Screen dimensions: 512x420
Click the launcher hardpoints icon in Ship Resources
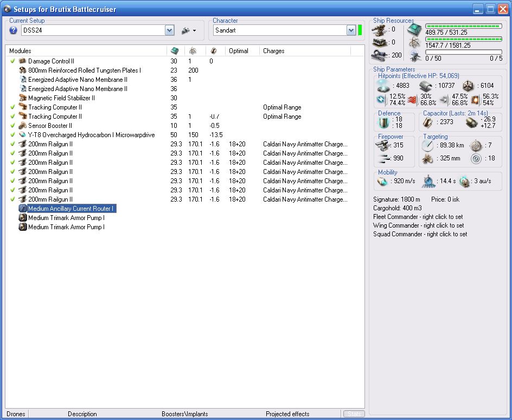[379, 43]
